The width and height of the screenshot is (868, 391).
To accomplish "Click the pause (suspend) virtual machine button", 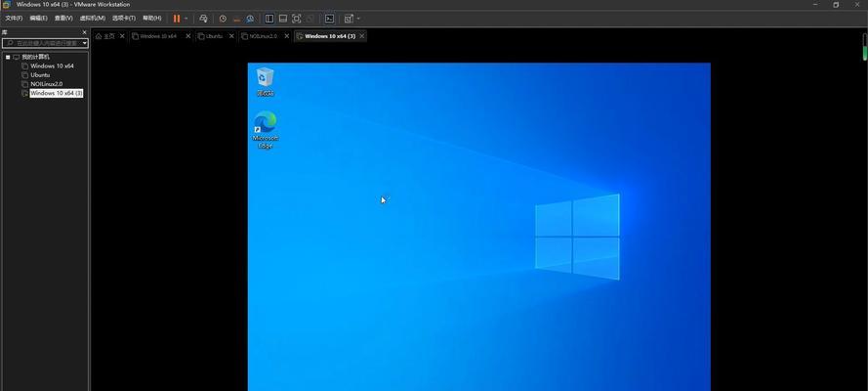I will pyautogui.click(x=177, y=19).
